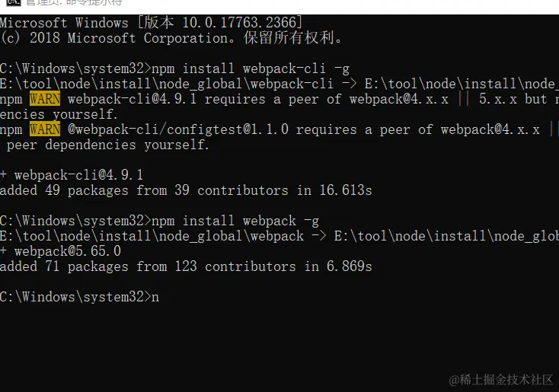Click the second yellow WARN label
559x392 pixels.
tap(44, 129)
